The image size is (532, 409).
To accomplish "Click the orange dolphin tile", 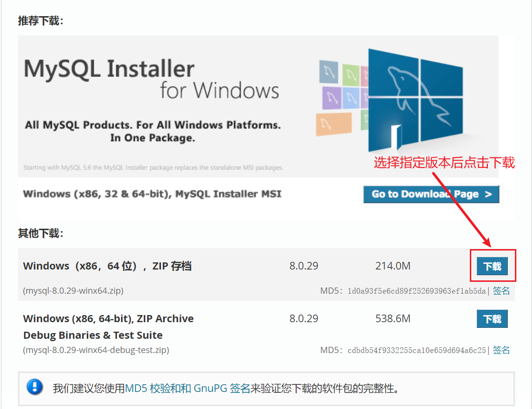I will click(334, 124).
